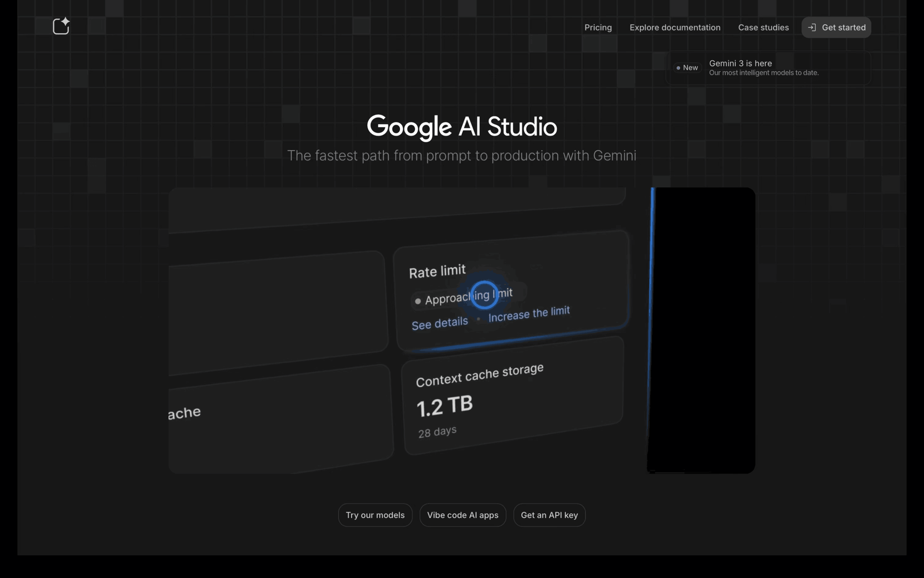Click 'Our most intelligent models to date' text
Image resolution: width=924 pixels, height=578 pixels.
point(763,73)
